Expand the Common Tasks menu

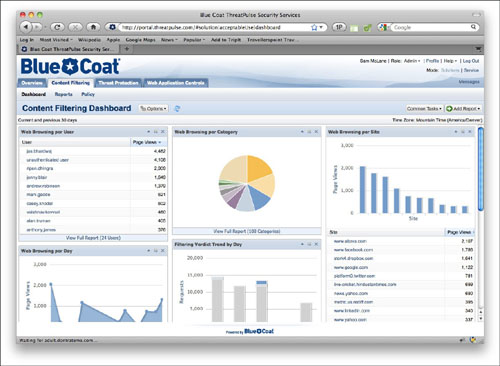[x=424, y=109]
